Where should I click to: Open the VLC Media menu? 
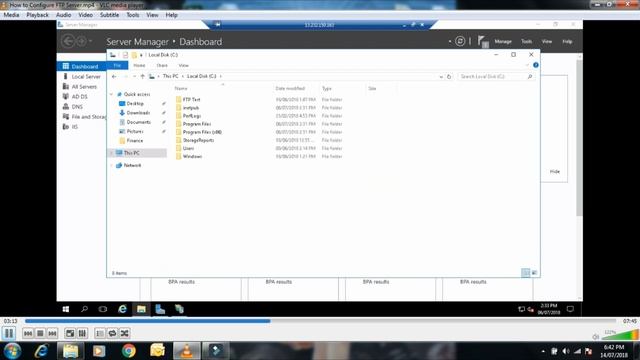click(11, 15)
